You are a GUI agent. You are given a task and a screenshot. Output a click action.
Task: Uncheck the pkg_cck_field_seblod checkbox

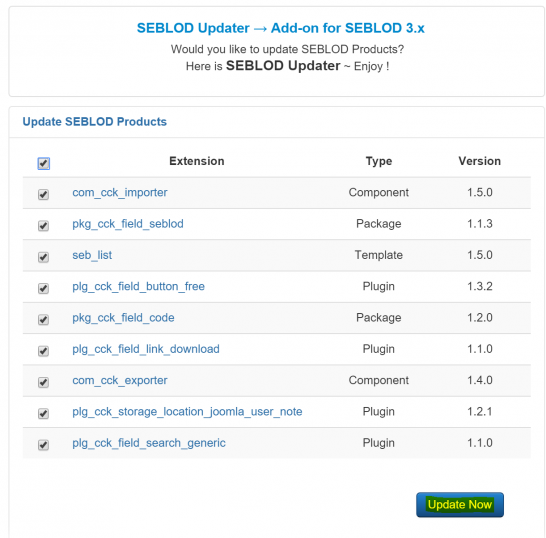pos(43,226)
